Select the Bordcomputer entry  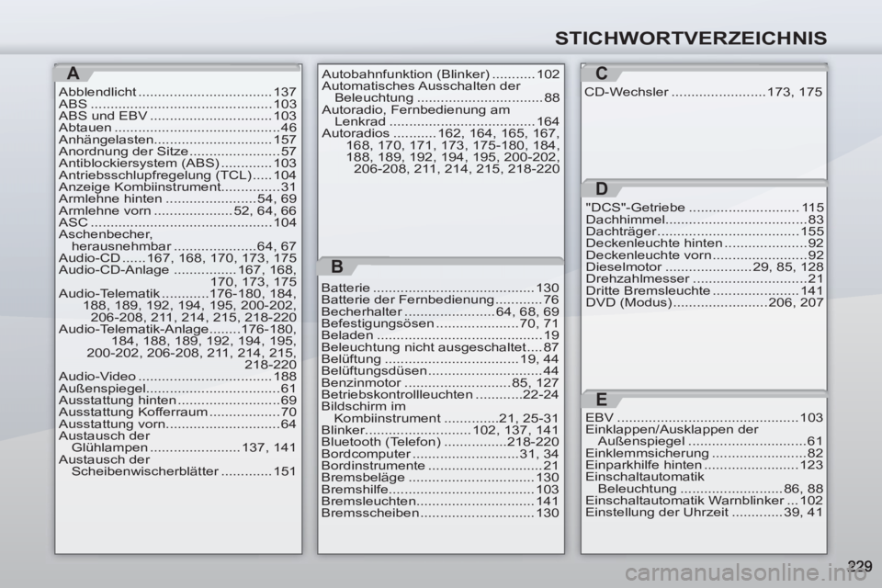[440, 454]
